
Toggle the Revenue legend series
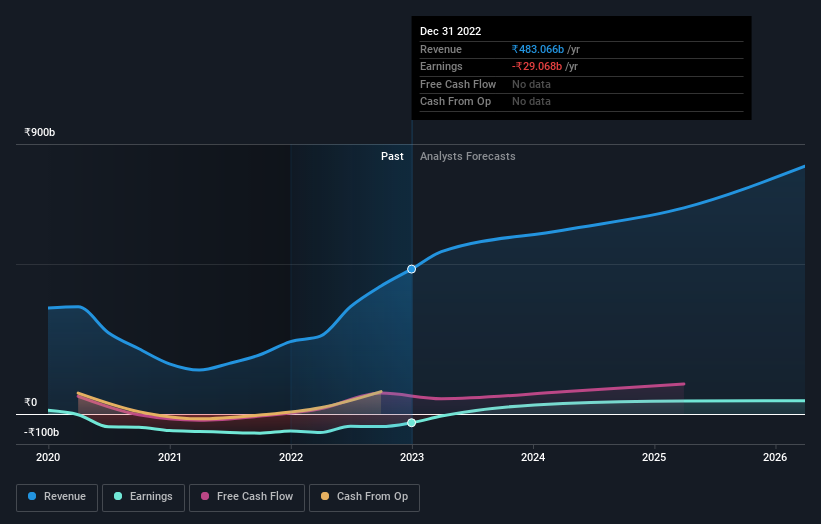57,497
